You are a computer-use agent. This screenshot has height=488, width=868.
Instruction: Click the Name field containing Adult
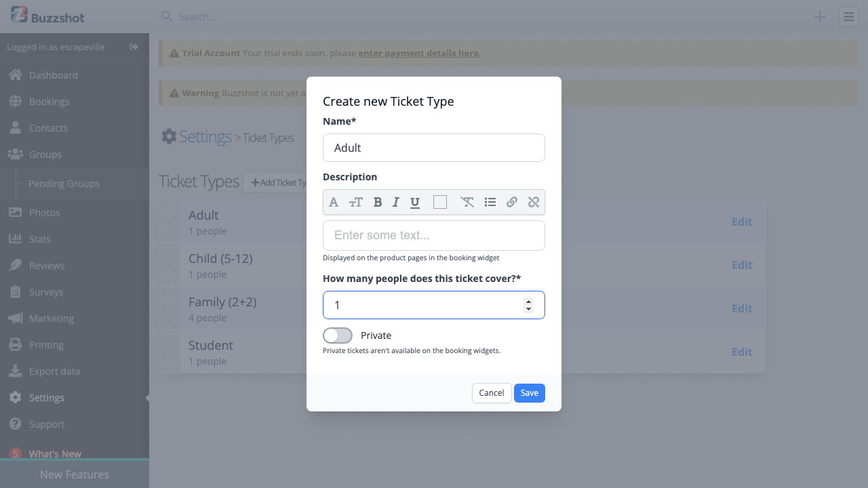tap(433, 148)
